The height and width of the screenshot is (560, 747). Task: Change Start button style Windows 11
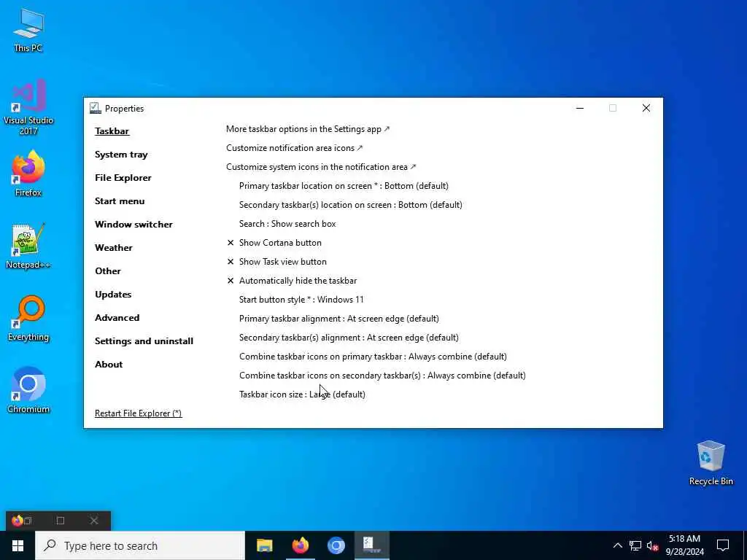(301, 300)
